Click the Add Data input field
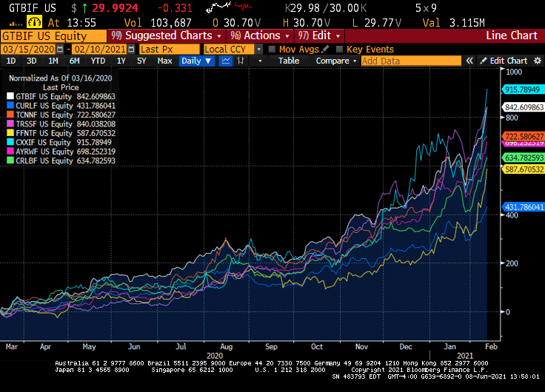Viewport: 545px width, 392px height. pyautogui.click(x=411, y=61)
